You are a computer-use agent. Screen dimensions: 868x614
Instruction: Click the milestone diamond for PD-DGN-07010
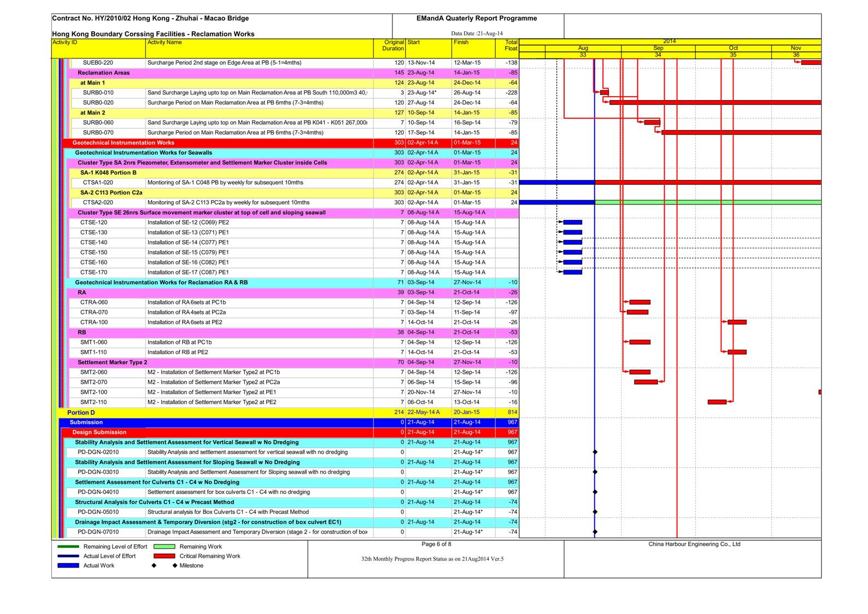(x=595, y=532)
